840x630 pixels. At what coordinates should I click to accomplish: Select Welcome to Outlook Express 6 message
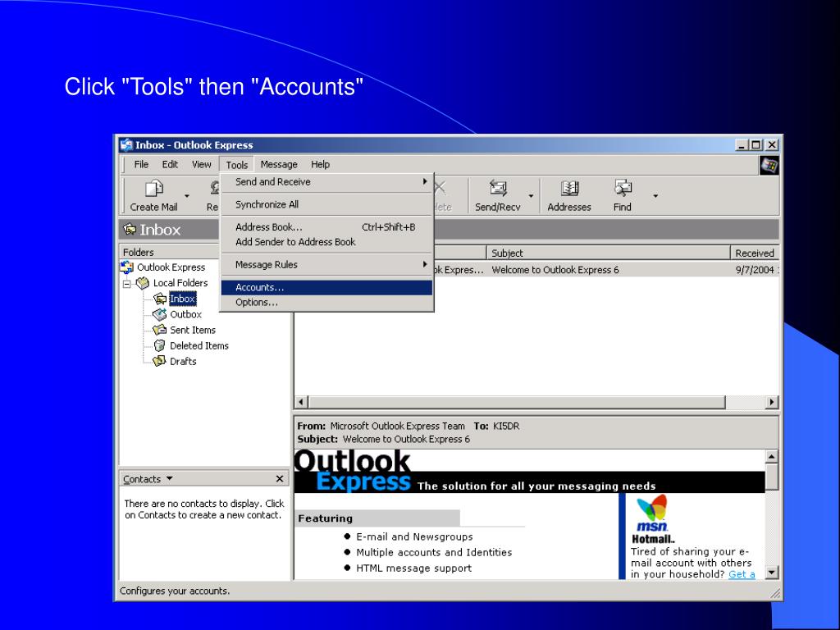555,270
